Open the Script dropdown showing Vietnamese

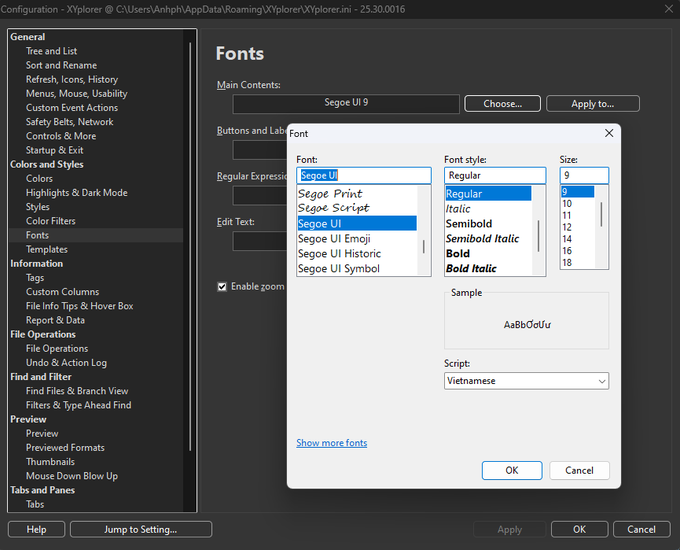[x=526, y=381]
